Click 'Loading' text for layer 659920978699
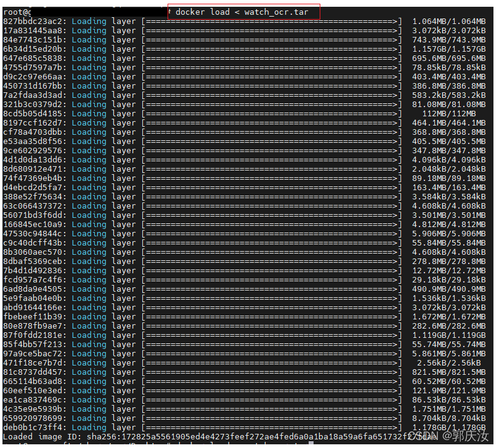The image size is (499, 448). click(x=89, y=418)
